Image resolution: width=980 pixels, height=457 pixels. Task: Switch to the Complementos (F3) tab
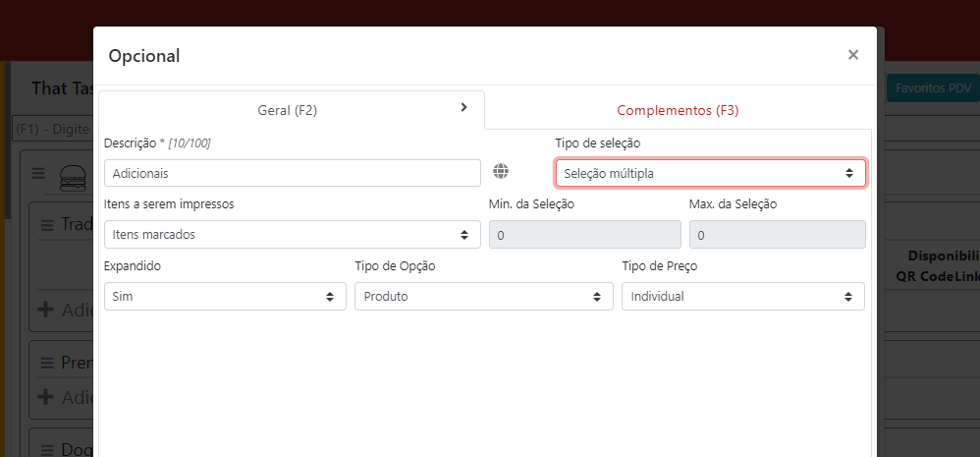click(x=678, y=110)
